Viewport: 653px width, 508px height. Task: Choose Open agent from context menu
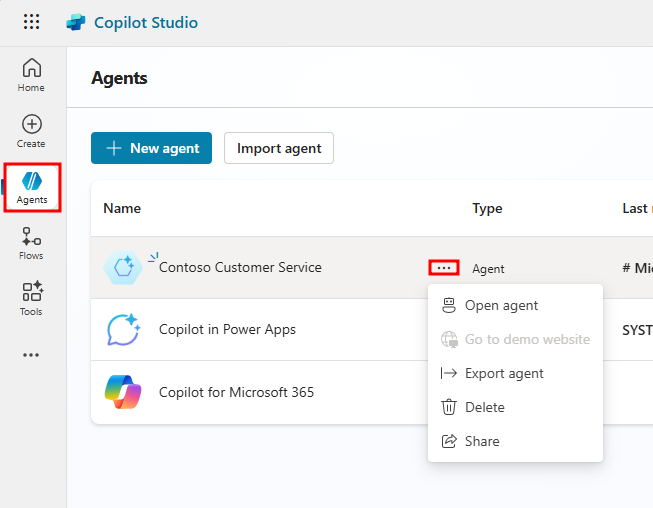click(501, 306)
